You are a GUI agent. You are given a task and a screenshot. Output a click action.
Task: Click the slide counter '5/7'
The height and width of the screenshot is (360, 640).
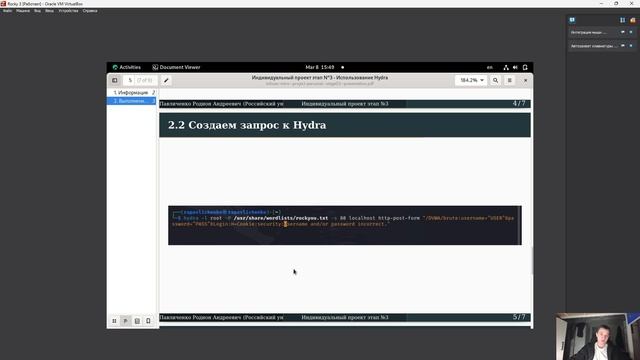(519, 317)
